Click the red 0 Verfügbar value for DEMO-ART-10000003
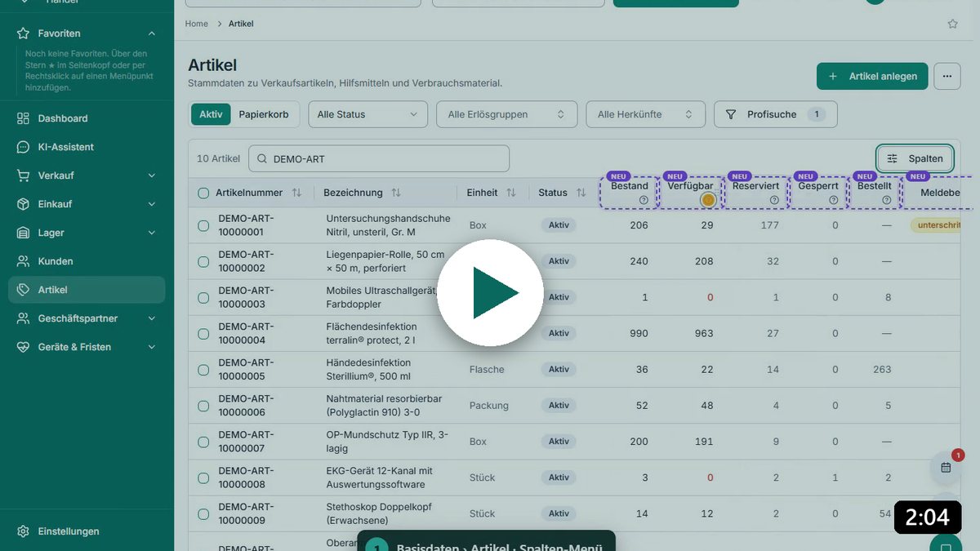980x551 pixels. (x=710, y=298)
